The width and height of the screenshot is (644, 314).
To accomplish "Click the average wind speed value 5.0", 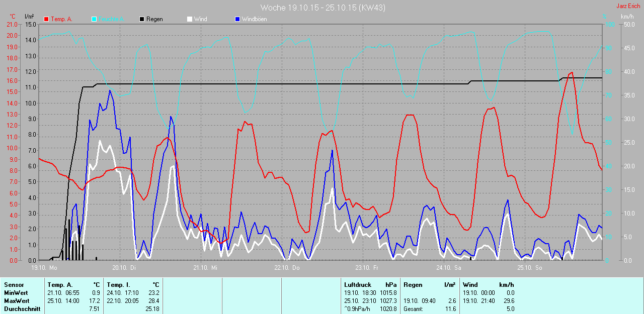I will [510, 309].
